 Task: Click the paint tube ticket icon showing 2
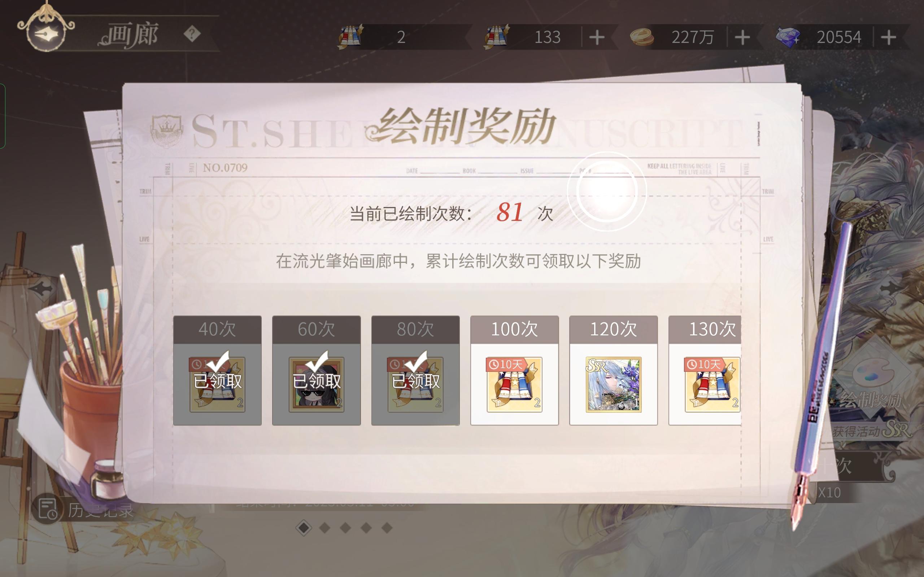350,36
